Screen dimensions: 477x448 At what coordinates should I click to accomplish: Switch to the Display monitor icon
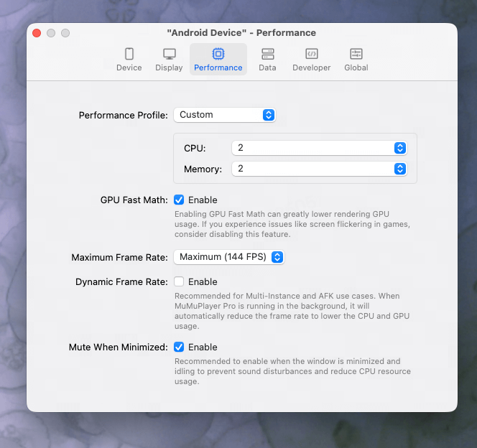tap(169, 54)
